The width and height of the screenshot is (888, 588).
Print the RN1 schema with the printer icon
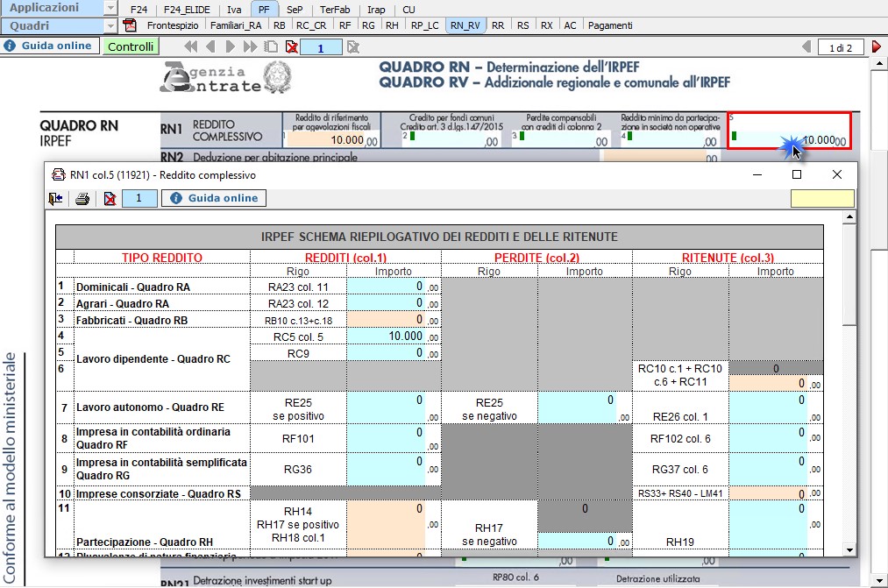coord(82,199)
